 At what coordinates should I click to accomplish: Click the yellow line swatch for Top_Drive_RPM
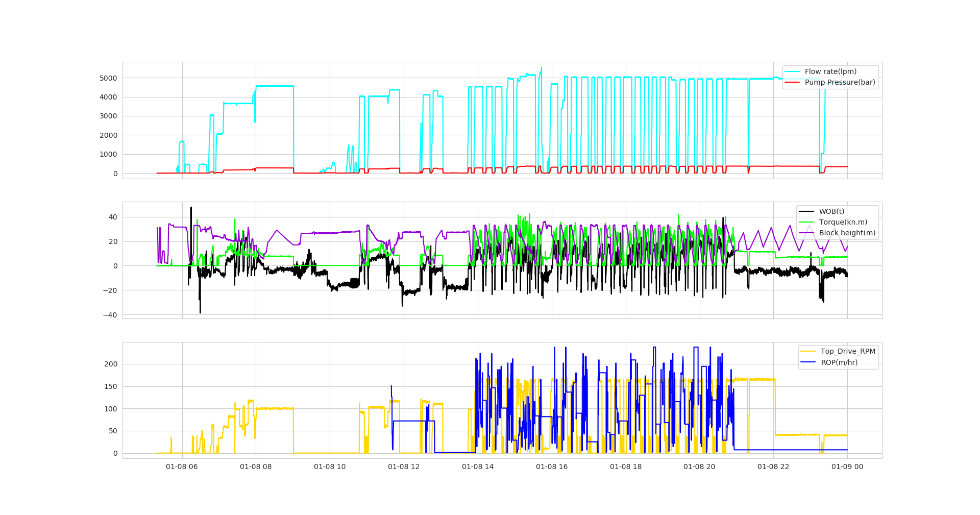coord(808,351)
